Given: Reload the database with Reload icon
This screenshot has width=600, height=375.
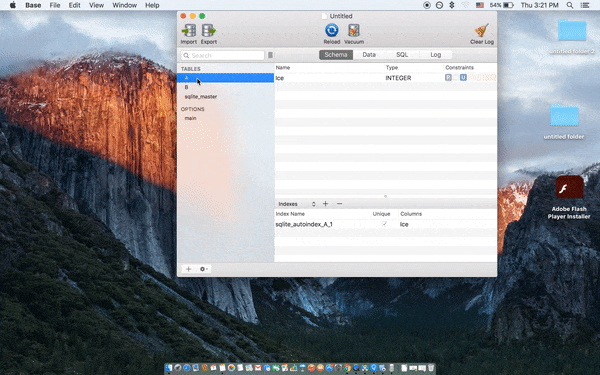Looking at the screenshot, I should click(331, 30).
